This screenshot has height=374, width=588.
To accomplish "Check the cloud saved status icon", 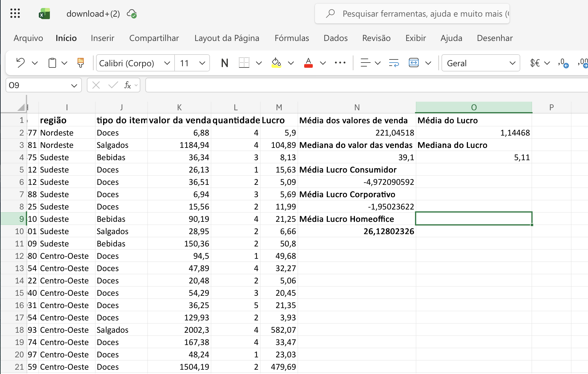I will (132, 14).
